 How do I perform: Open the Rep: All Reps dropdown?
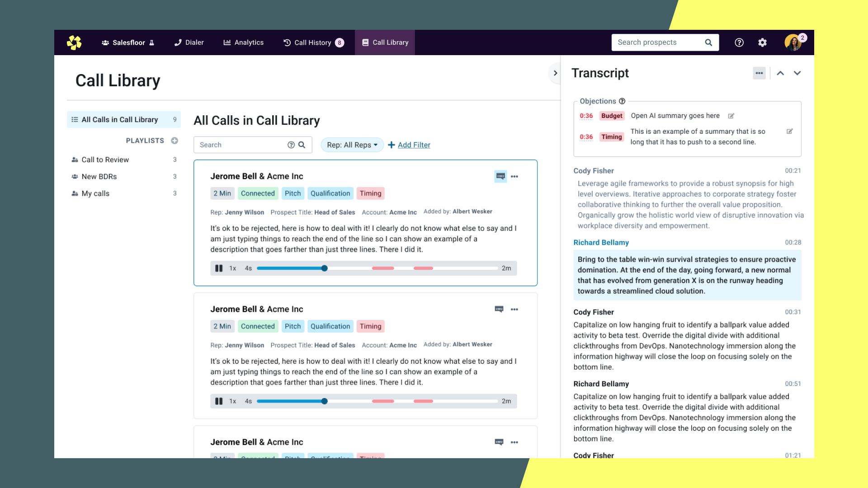(x=352, y=145)
